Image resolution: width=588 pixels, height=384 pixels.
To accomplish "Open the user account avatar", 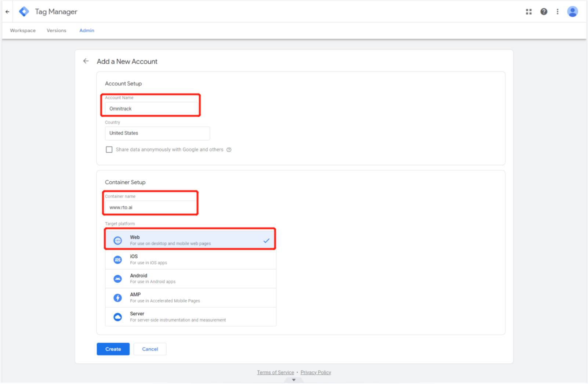I will point(572,12).
